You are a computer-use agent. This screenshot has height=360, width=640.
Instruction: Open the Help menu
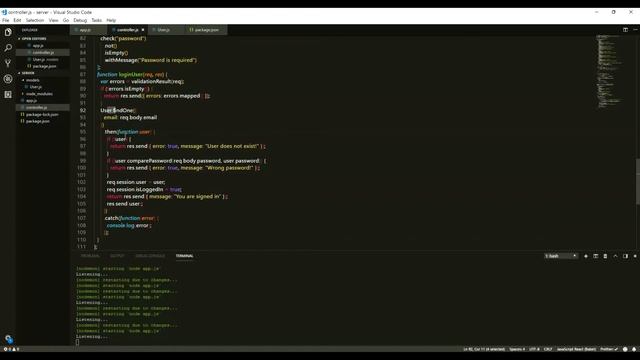tap(111, 20)
